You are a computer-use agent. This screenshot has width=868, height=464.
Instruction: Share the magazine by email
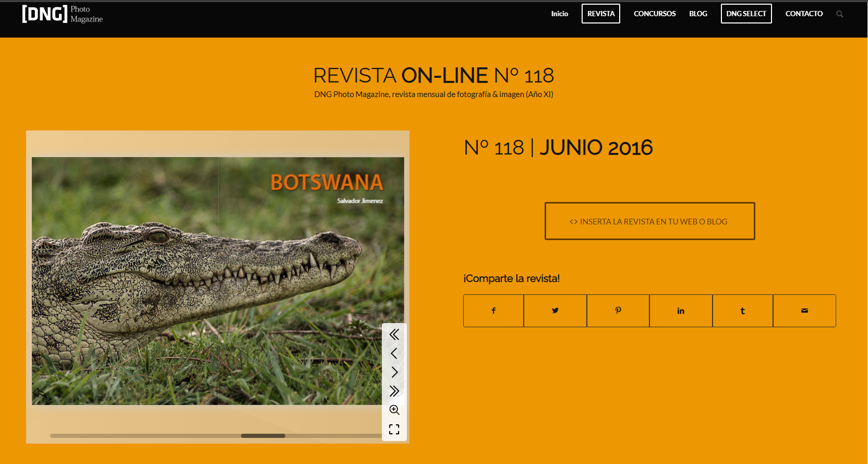pyautogui.click(x=804, y=311)
